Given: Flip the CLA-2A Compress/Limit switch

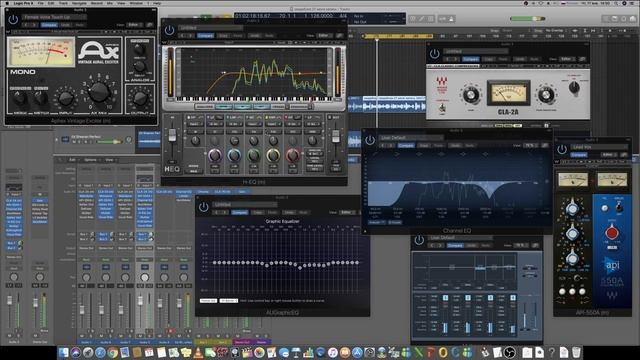Looking at the screenshot, I should tap(442, 109).
